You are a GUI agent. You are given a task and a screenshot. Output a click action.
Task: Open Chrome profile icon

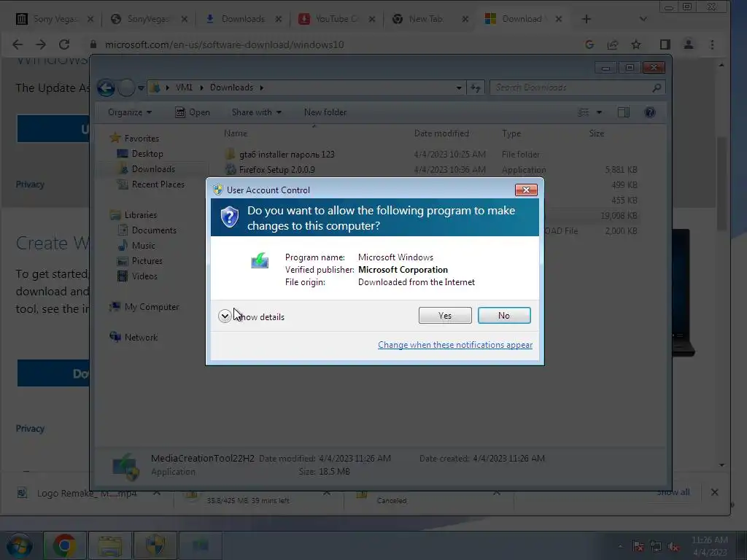coord(689,44)
